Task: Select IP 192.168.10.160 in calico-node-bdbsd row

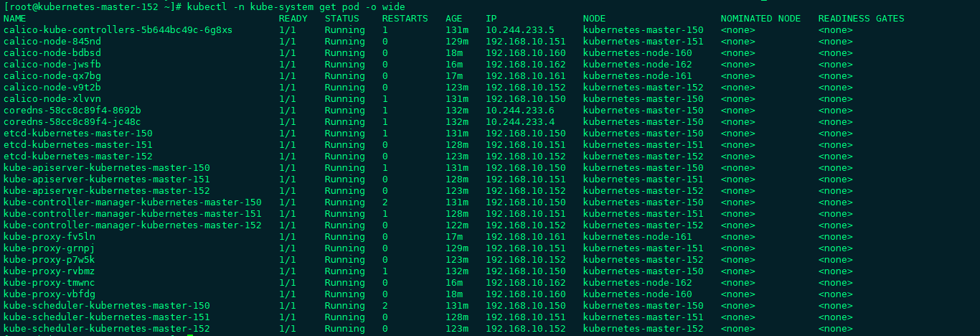Action: click(x=526, y=53)
